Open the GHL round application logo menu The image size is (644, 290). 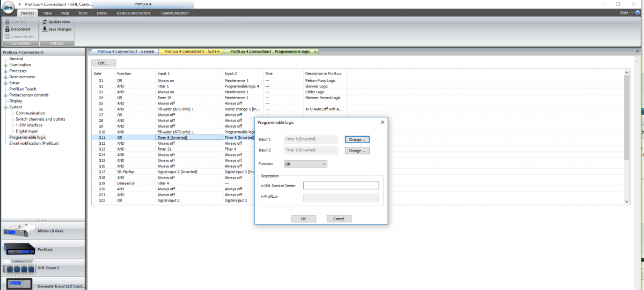[x=8, y=8]
